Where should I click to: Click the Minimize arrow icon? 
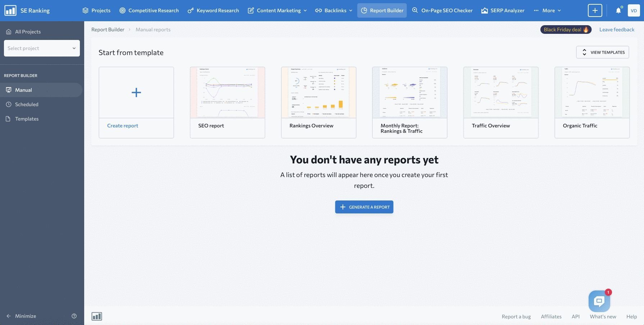click(9, 316)
